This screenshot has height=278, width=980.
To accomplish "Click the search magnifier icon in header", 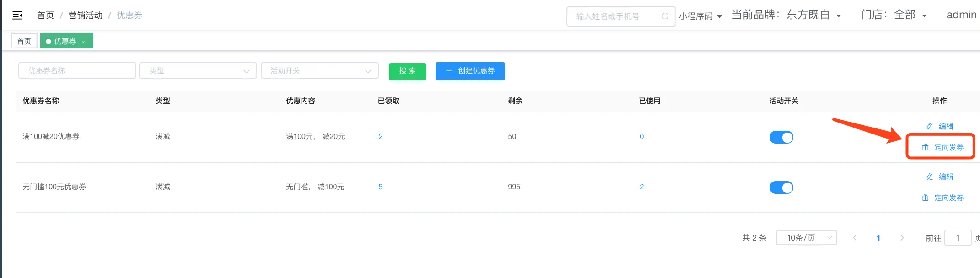I will (x=665, y=16).
